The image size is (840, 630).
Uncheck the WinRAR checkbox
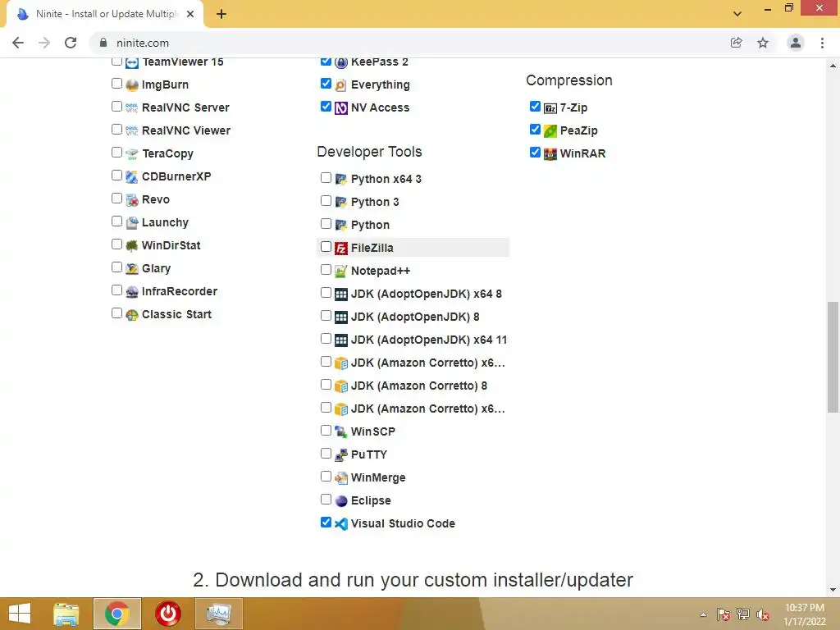pos(535,153)
